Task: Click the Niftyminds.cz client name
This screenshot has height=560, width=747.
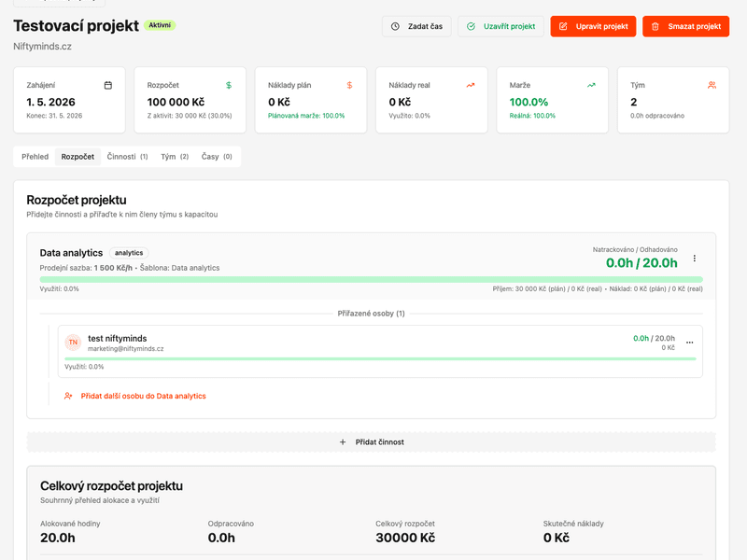Action: click(x=42, y=46)
